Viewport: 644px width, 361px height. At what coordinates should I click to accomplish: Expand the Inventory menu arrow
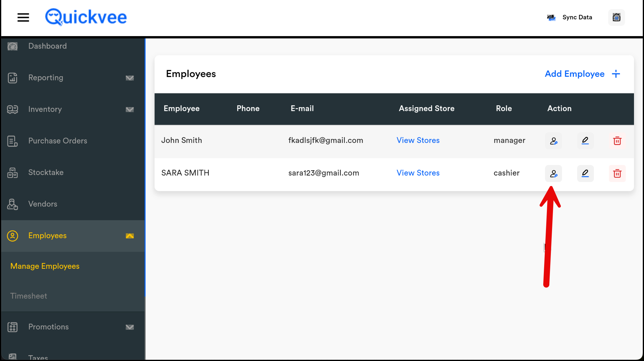130,110
